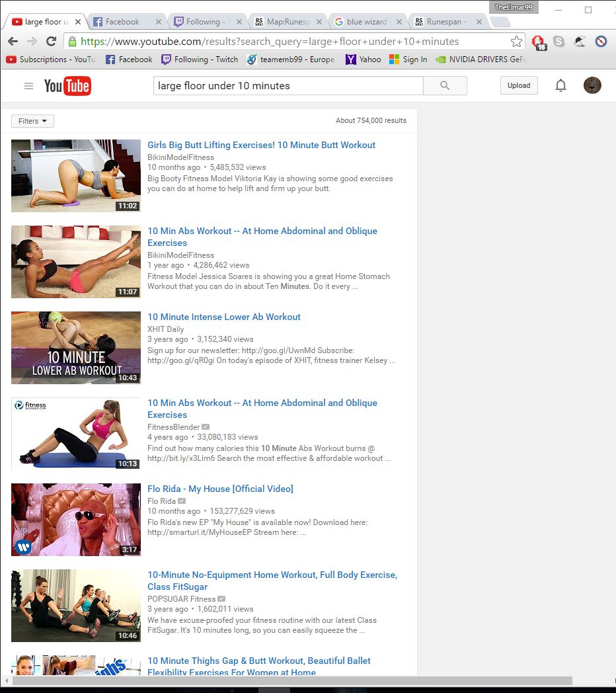Screen dimensions: 616x693
Task: View the secure padlock site info
Action: [72, 42]
